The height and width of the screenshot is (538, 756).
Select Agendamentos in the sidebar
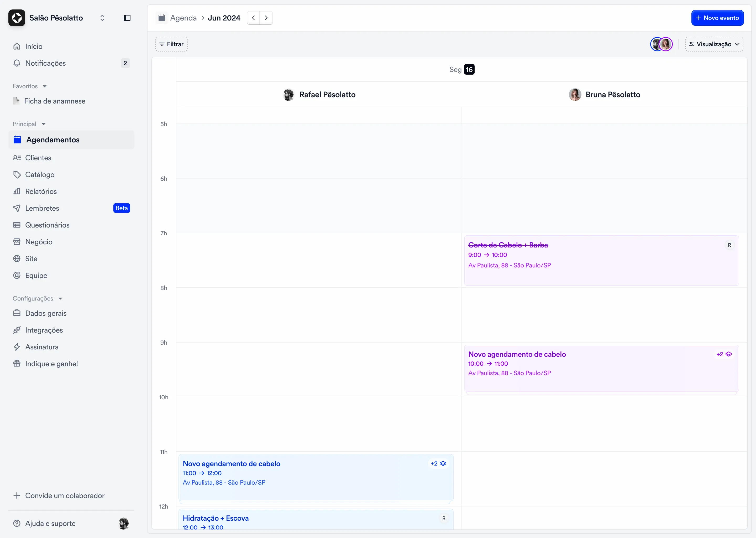pyautogui.click(x=71, y=140)
